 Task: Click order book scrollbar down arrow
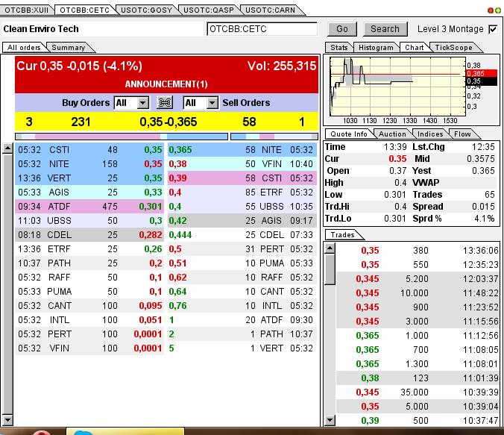click(x=7, y=419)
